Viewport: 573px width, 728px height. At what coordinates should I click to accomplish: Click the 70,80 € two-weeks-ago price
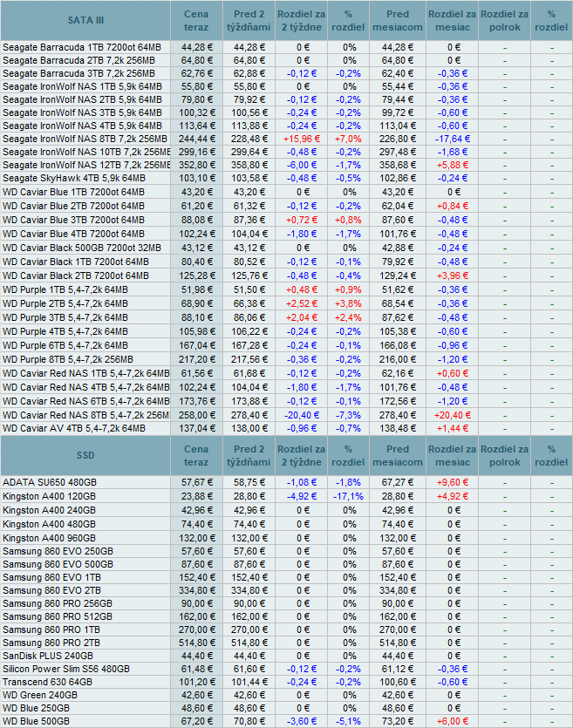pos(249,722)
